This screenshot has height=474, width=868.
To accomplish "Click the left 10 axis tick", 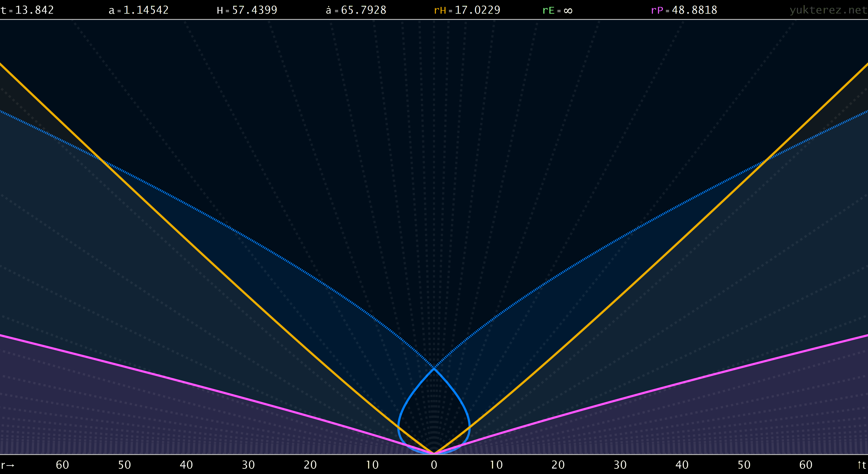I will pos(372,465).
